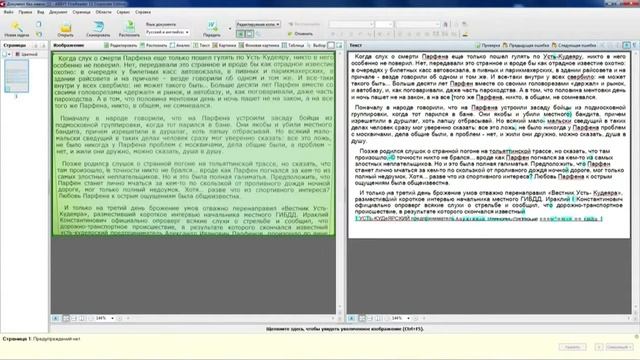Viewport: 640px width, 360px height.
Task: Select the Фоновая картинка area tool
Action: point(259,45)
